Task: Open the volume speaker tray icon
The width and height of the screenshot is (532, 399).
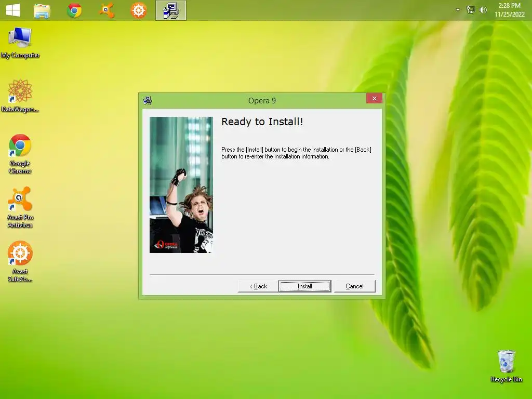Action: 483,10
